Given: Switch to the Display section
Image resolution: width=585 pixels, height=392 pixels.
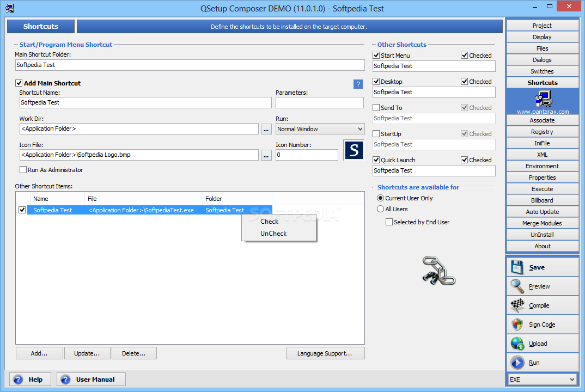Looking at the screenshot, I should [x=542, y=37].
